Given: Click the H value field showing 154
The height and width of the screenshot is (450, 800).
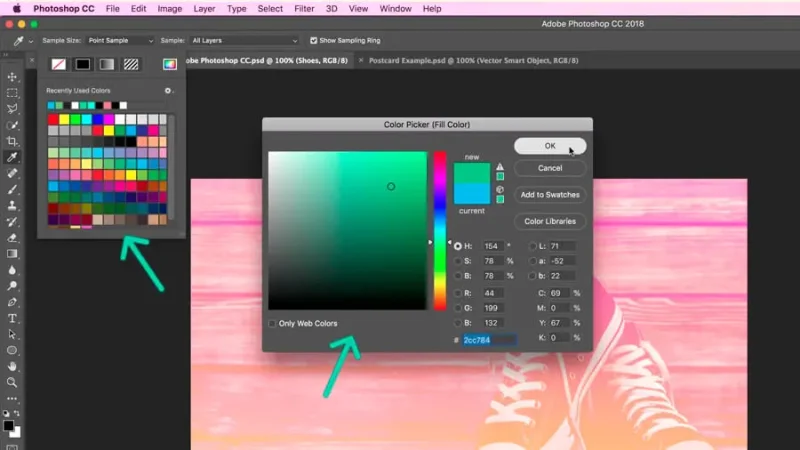Looking at the screenshot, I should 493,246.
